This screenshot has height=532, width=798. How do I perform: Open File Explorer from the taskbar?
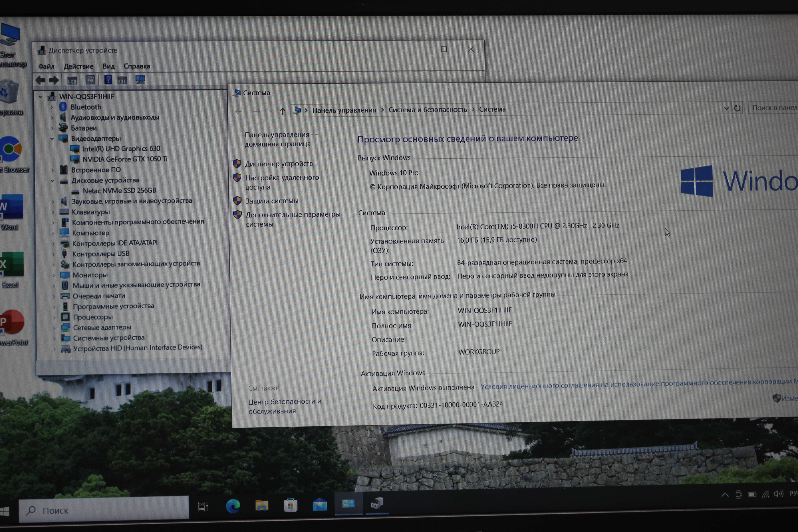(262, 506)
